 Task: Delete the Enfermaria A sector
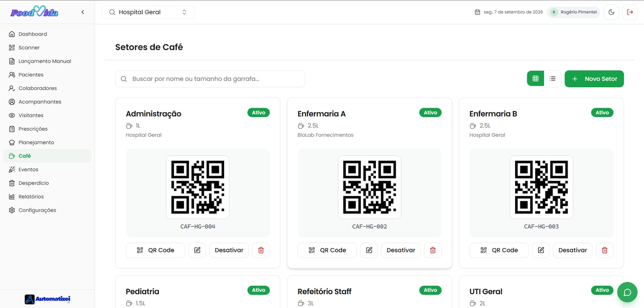tap(433, 250)
